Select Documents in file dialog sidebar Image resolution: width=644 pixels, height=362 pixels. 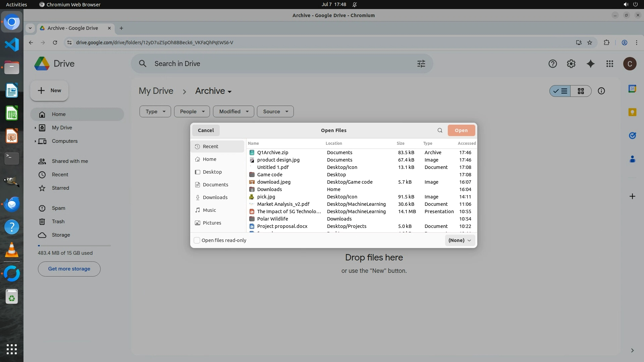pyautogui.click(x=215, y=185)
